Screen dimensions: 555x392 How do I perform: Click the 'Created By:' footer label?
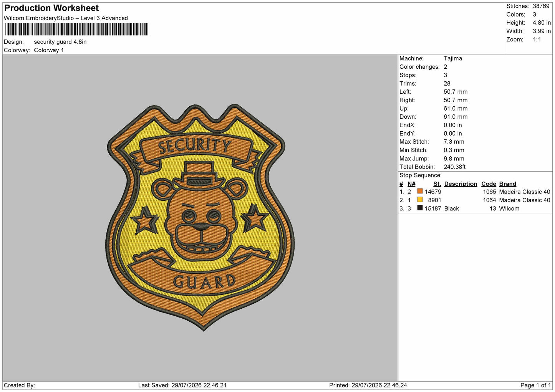19,385
